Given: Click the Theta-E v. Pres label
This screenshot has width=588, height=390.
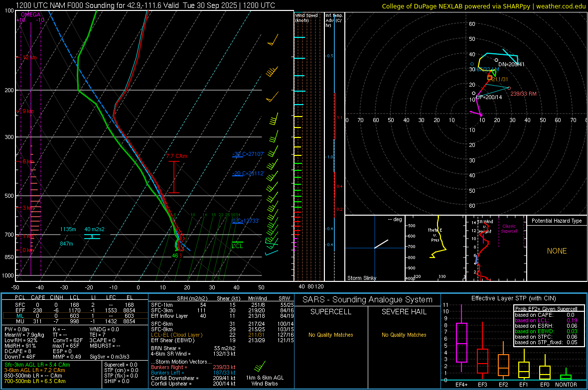Looking at the screenshot, I should click(435, 235).
